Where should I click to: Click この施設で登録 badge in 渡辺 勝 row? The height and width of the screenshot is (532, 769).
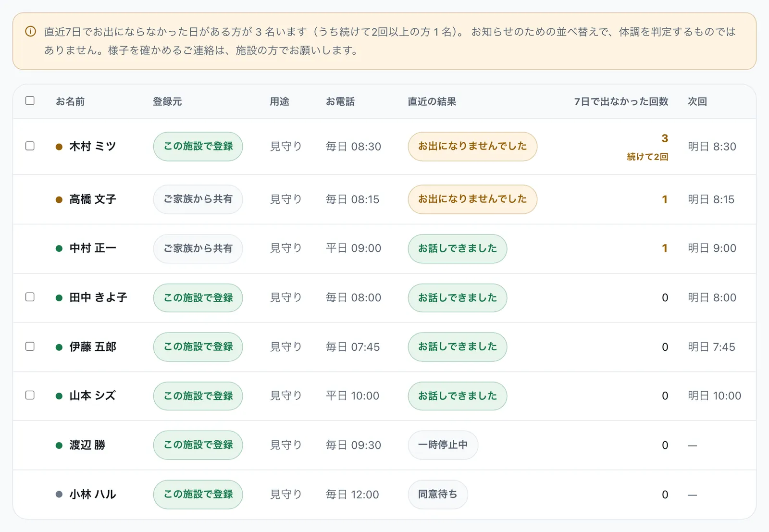coord(198,445)
